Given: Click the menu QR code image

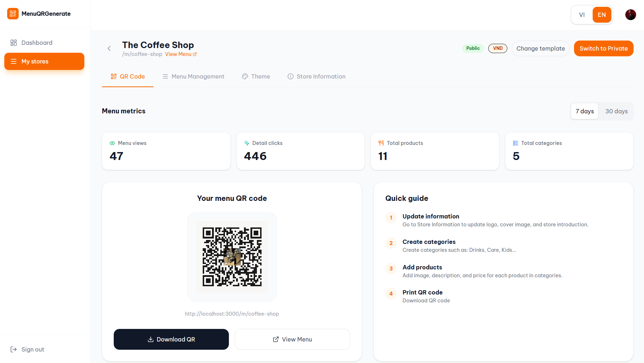Looking at the screenshot, I should point(232,257).
